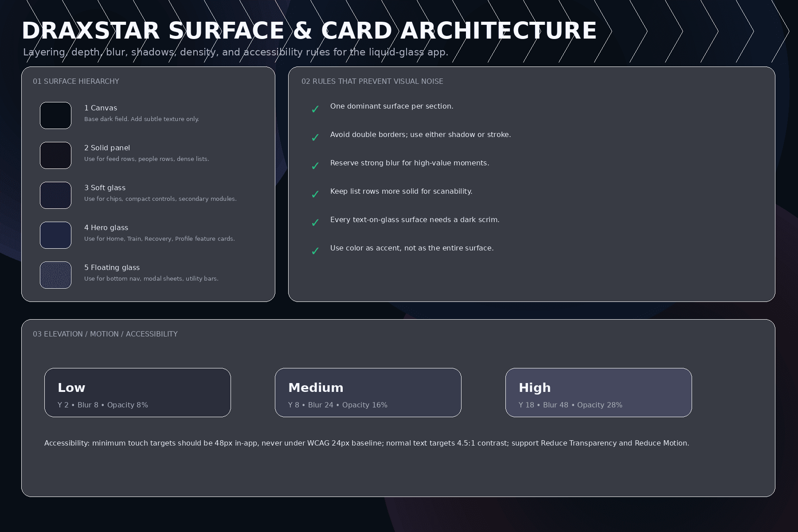Pick the Soft glass swatch
This screenshot has height=532, width=798.
coord(55,195)
